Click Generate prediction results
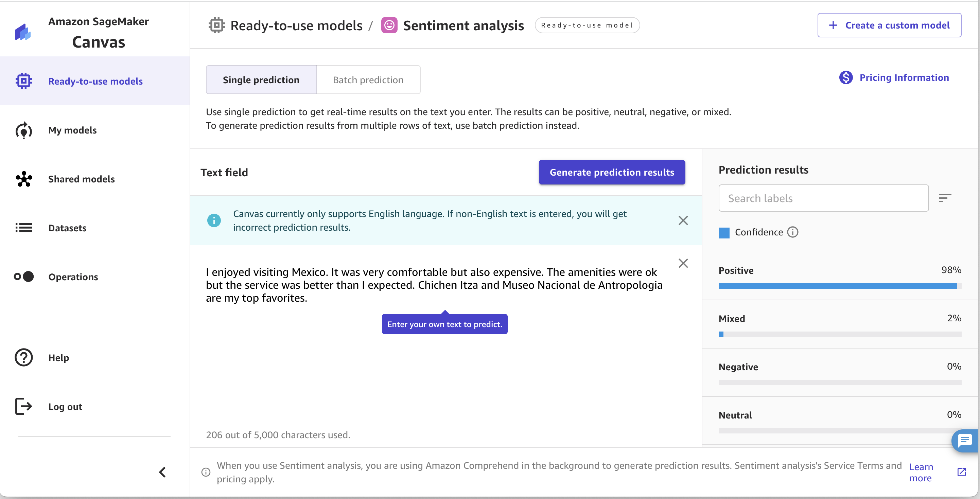 612,172
